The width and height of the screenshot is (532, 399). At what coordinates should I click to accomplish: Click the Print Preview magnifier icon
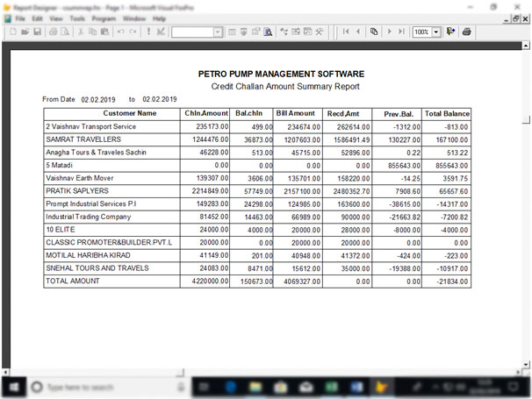(x=65, y=32)
